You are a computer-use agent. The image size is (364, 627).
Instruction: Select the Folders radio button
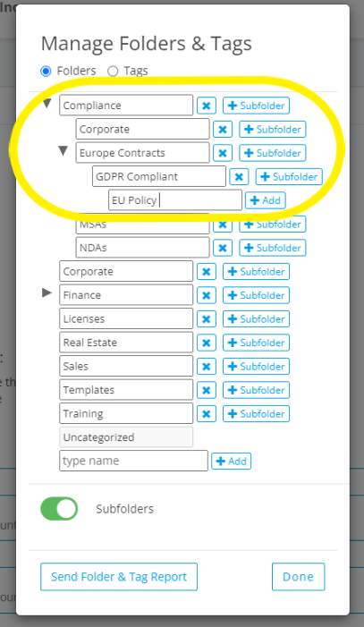point(46,72)
